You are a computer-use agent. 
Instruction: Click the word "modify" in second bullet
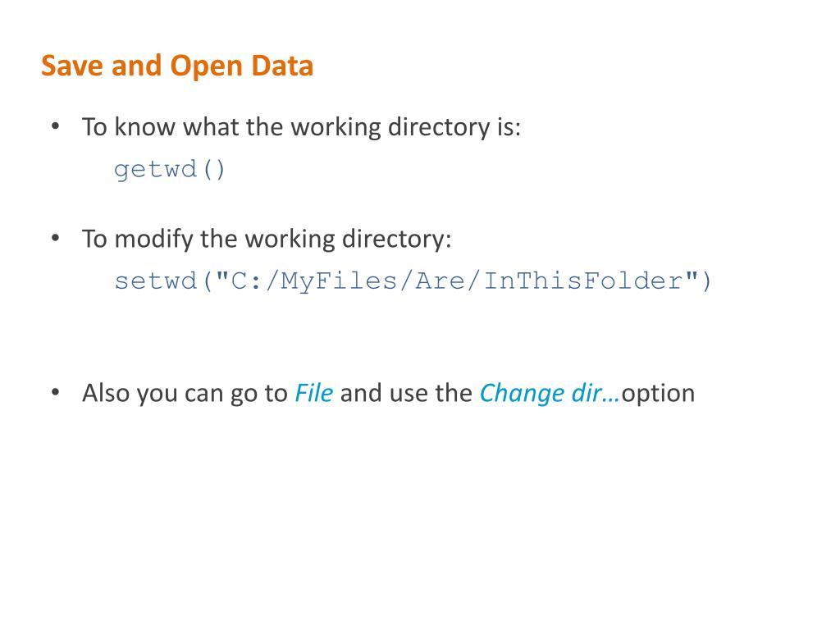(153, 239)
